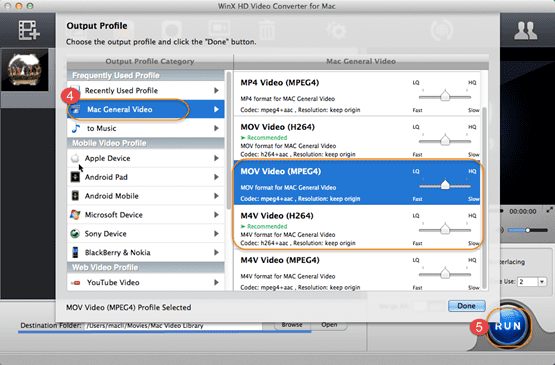Click the music note icon beside to Music
The image size is (555, 365).
tap(75, 128)
